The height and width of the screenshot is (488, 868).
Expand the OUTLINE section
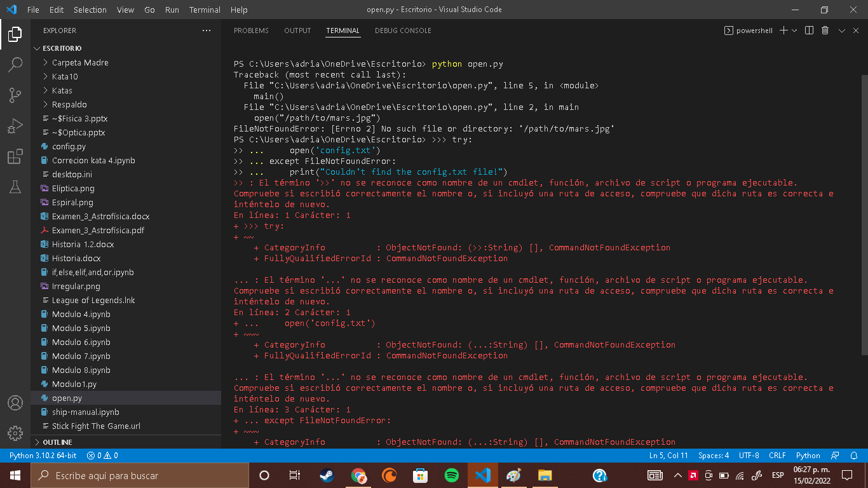pyautogui.click(x=126, y=442)
